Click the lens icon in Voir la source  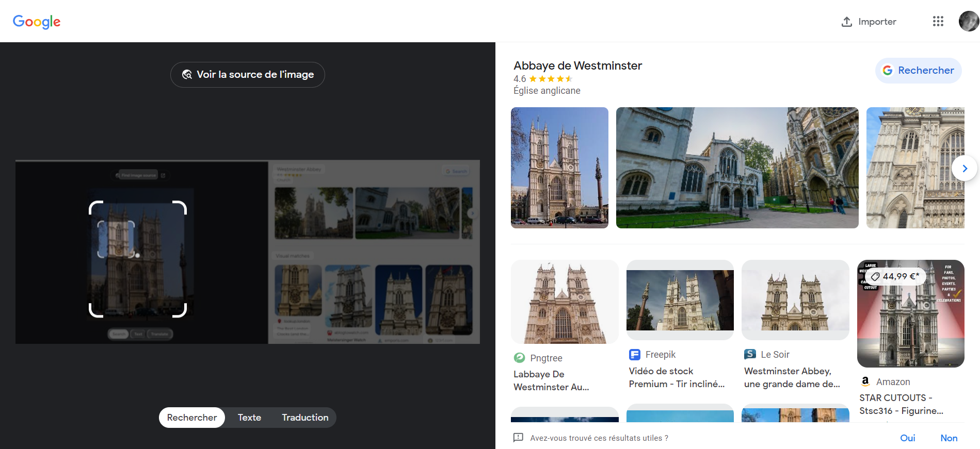(187, 75)
